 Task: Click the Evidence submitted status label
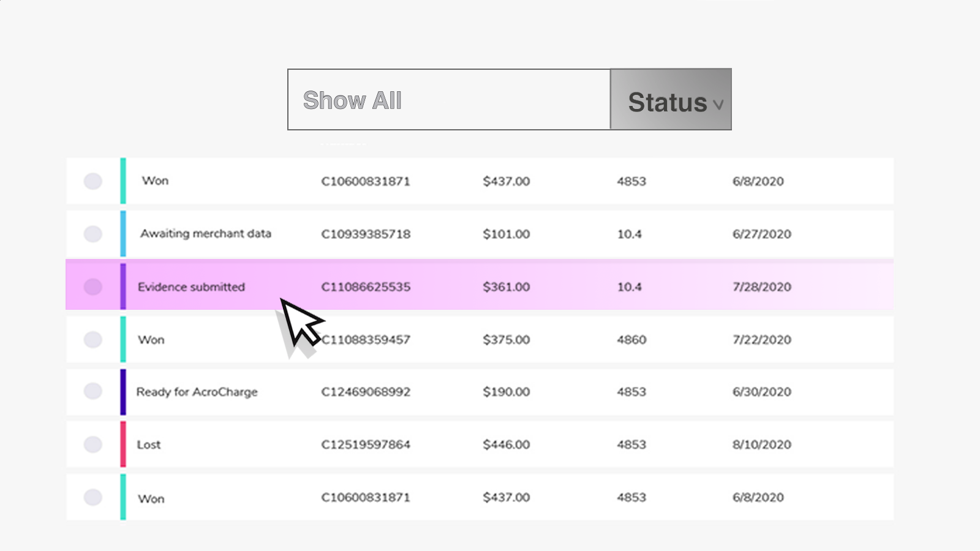click(x=191, y=287)
